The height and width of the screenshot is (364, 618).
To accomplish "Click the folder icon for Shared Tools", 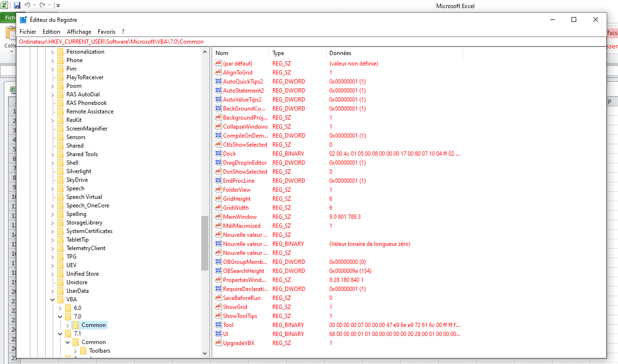I will pos(60,154).
